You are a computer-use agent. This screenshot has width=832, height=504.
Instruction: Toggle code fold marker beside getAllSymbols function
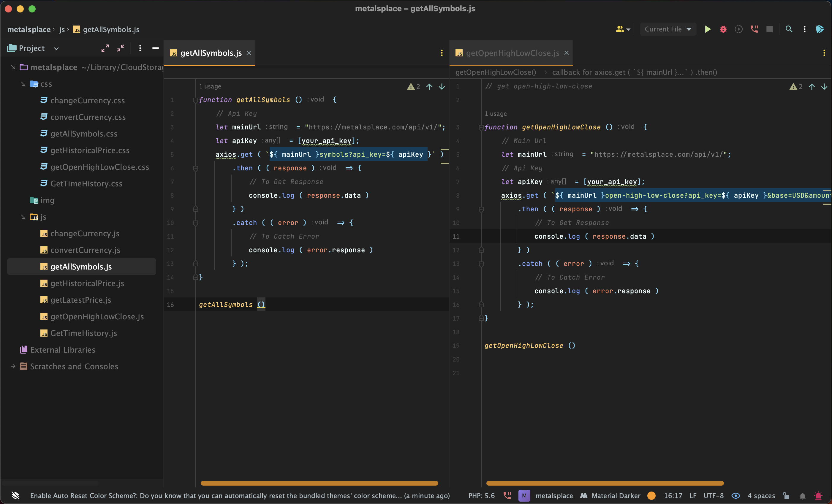click(195, 100)
